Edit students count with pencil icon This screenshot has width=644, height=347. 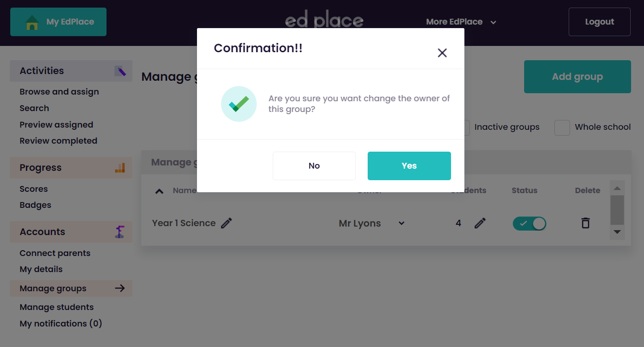point(480,223)
